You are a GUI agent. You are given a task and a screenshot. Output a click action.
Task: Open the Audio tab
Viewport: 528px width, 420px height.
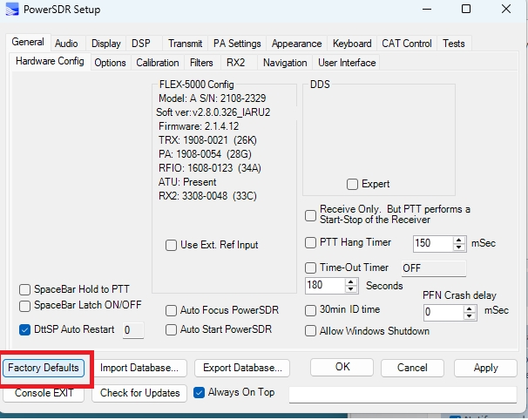click(66, 44)
